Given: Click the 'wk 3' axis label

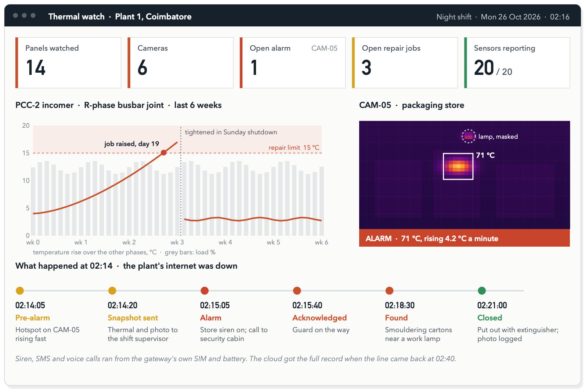Looking at the screenshot, I should (177, 242).
